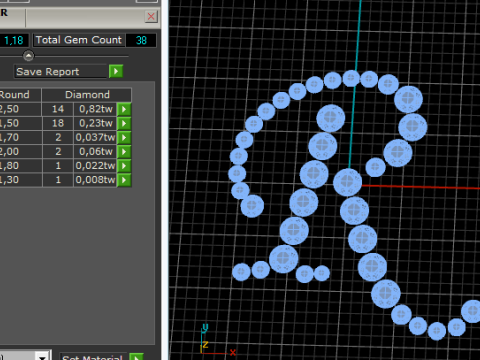Click the Diamond column header
This screenshot has width=480, height=360.
tap(87, 95)
